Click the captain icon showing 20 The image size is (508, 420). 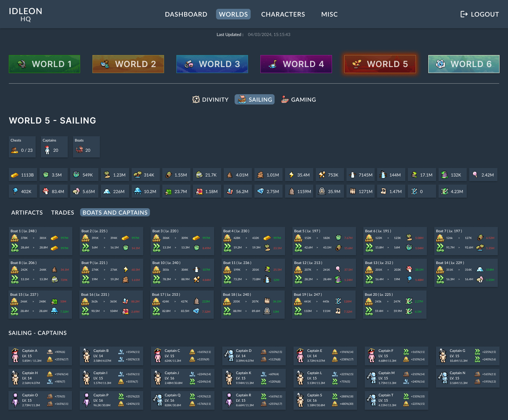47,150
